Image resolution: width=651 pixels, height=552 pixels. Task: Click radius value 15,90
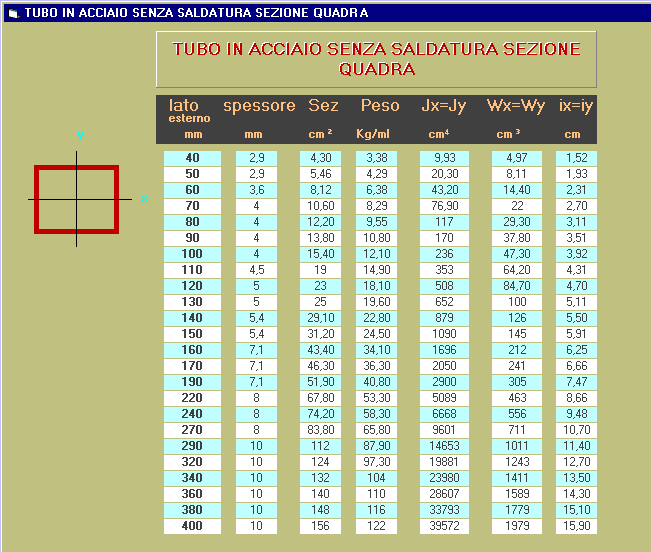pyautogui.click(x=577, y=526)
